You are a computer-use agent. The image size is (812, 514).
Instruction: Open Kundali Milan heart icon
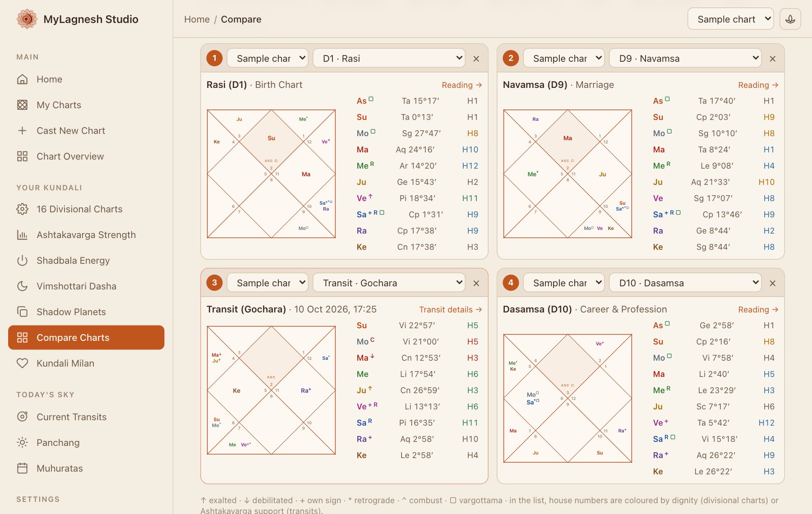click(22, 363)
